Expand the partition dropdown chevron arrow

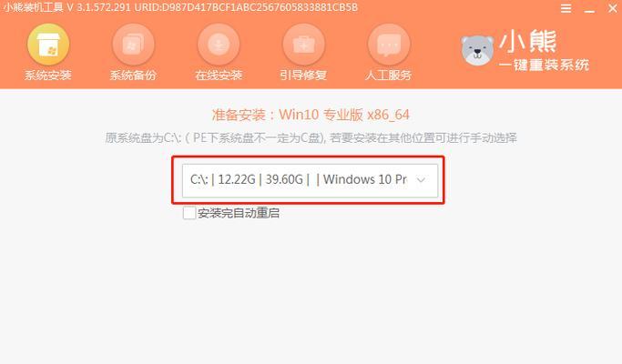pos(421,180)
